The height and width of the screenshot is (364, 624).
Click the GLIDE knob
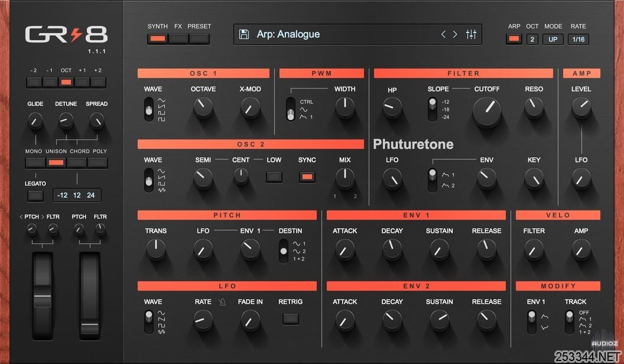pos(35,121)
